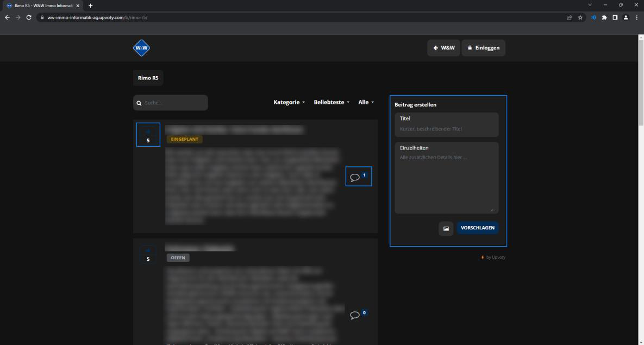644x345 pixels.
Task: Upvote the EINGEPLANT post
Action: (148, 135)
